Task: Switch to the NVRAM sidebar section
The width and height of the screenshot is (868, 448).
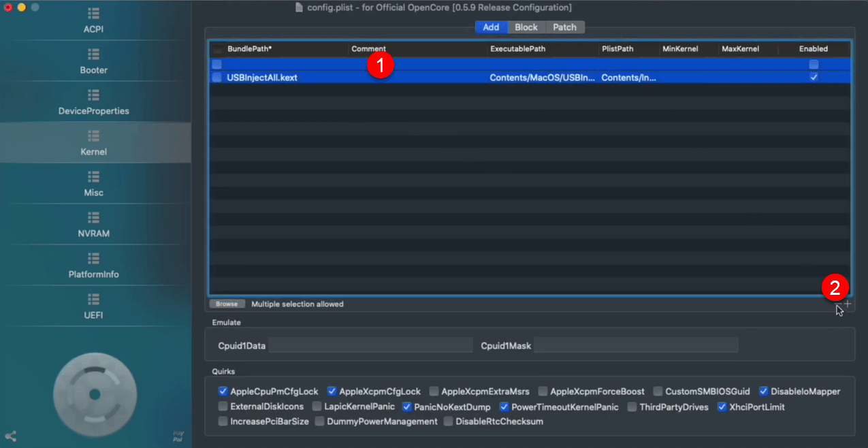Action: coord(94,225)
